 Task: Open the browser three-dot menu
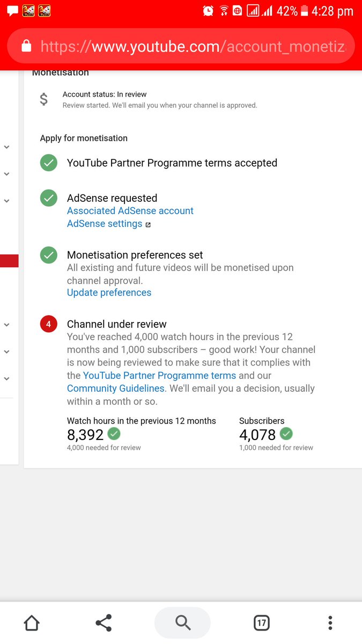[330, 623]
